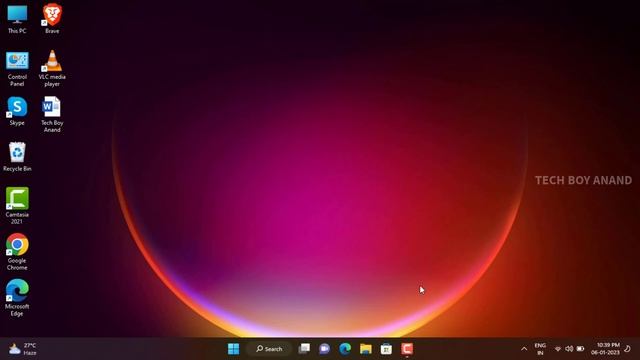Image resolution: width=640 pixels, height=360 pixels.
Task: Open Task View from taskbar
Action: tap(304, 349)
